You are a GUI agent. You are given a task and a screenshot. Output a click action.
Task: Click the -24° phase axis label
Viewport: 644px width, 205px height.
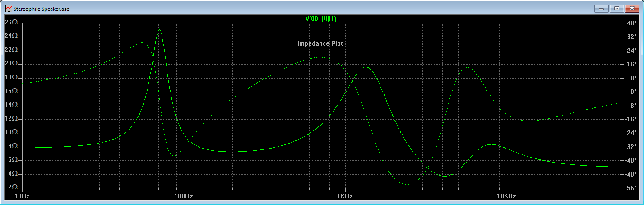coord(630,133)
